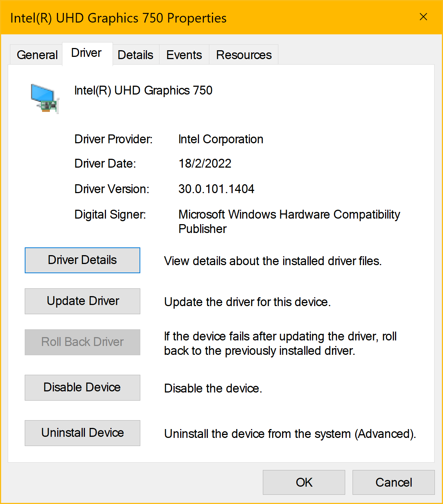Open Driver Details for installed files
Image resolution: width=443 pixels, height=504 pixels.
click(x=82, y=260)
